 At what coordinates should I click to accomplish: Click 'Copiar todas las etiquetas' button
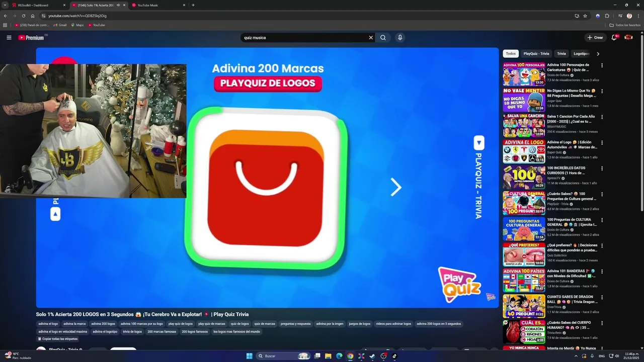[57, 339]
